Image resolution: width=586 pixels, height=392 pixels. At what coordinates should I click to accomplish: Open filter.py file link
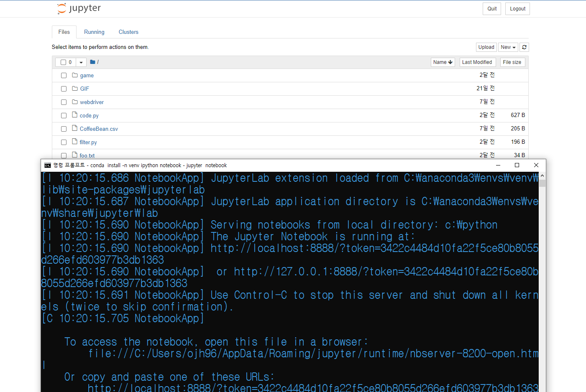point(88,143)
